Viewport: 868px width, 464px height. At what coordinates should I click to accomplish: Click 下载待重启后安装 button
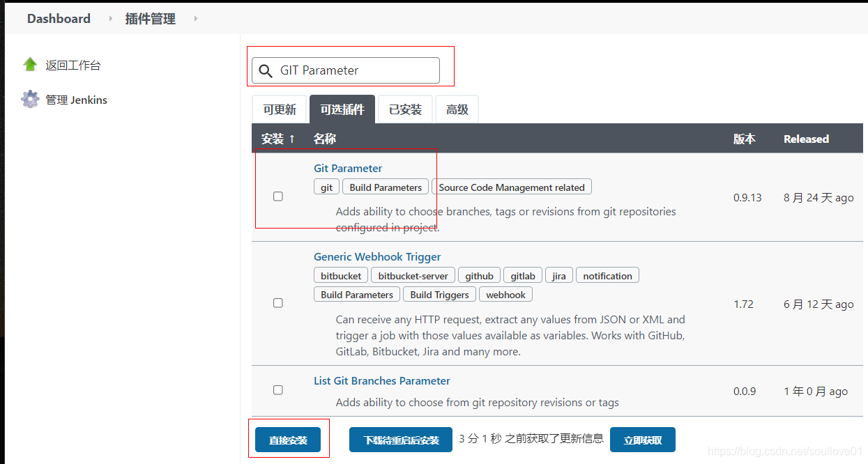point(401,440)
